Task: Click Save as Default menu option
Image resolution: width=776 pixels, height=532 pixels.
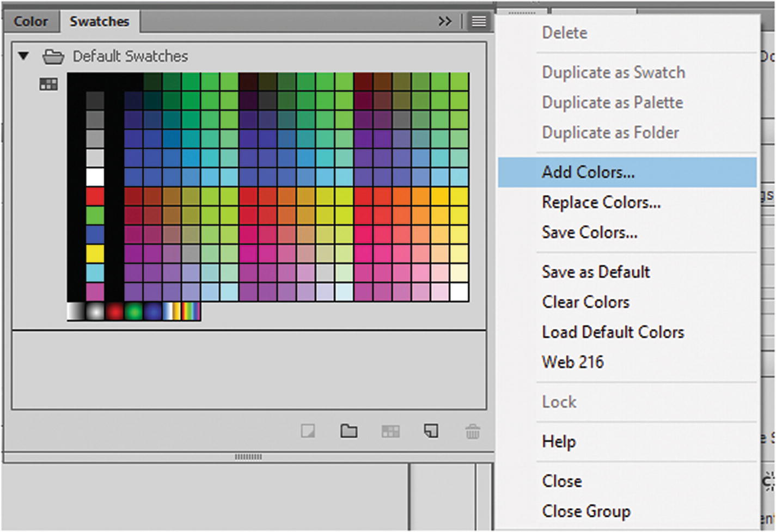Action: [x=596, y=272]
